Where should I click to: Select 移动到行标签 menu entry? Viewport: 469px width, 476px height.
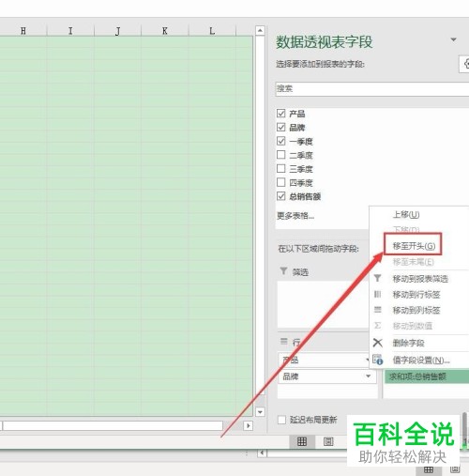click(x=416, y=295)
